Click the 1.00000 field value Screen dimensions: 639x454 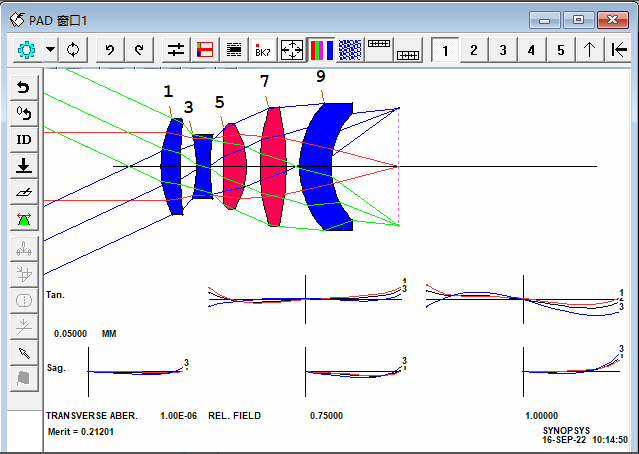(541, 416)
